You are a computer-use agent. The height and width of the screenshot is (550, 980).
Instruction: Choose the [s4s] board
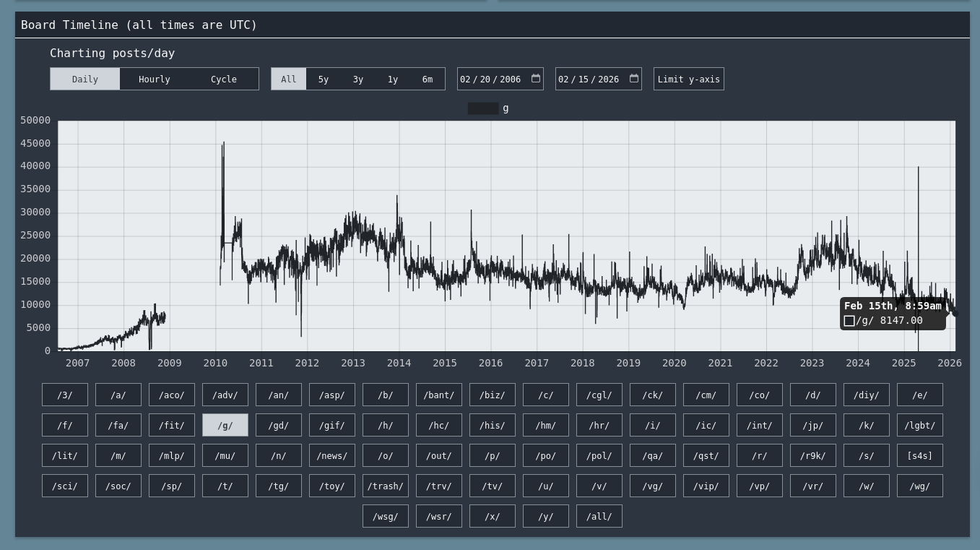click(920, 456)
